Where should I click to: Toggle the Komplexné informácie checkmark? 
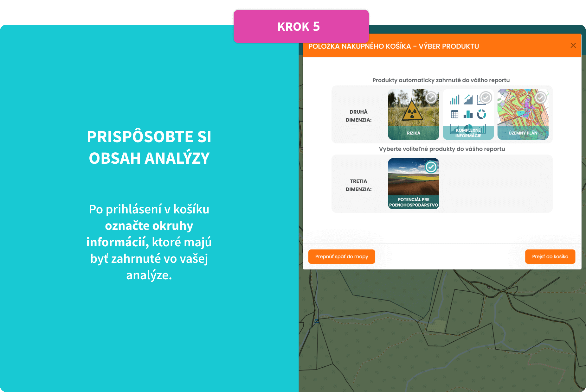pyautogui.click(x=486, y=98)
